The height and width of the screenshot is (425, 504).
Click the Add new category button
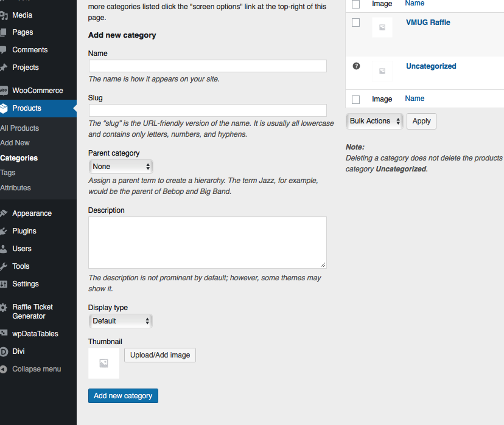[123, 396]
